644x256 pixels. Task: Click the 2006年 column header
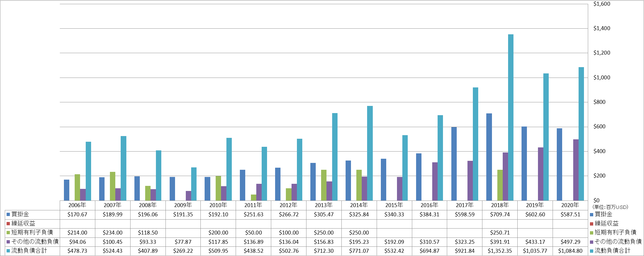tap(77, 205)
